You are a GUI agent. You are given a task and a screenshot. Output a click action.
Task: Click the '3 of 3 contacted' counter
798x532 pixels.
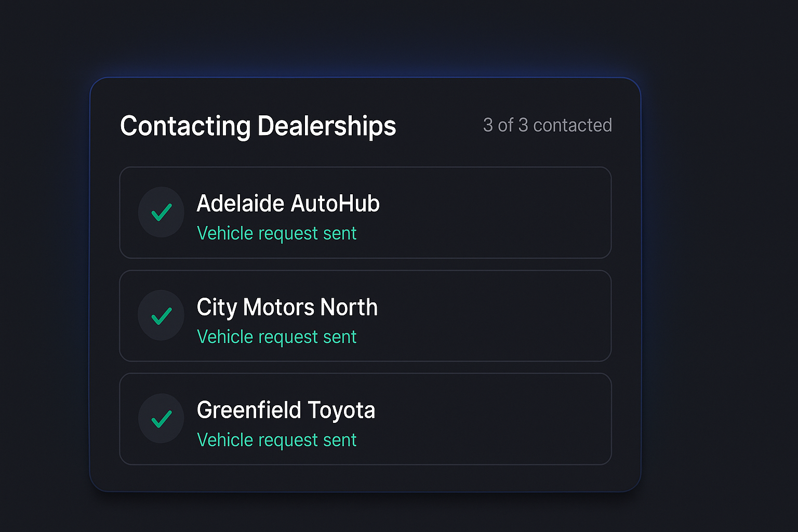pos(547,125)
